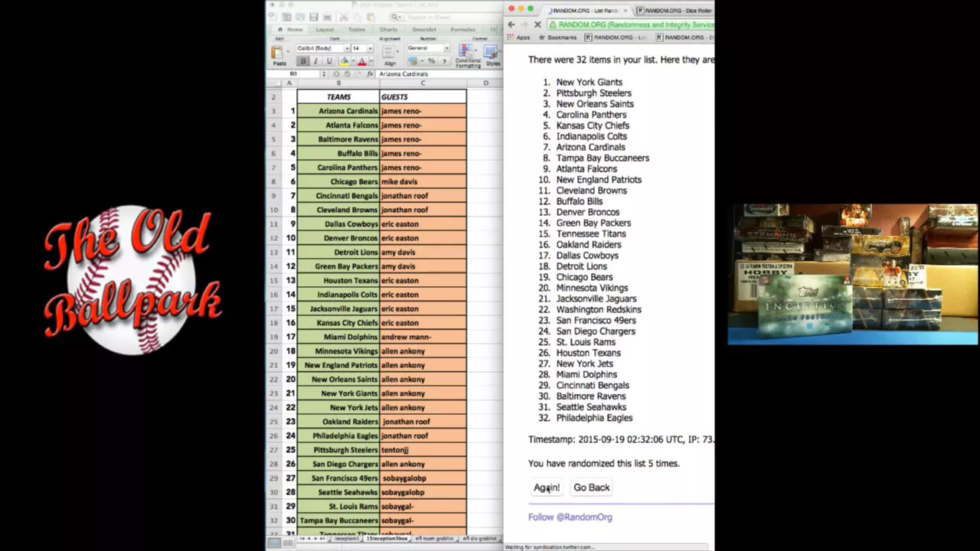
Task: Close the RANDOM.ORG List Randomizer tab
Action: [x=626, y=11]
